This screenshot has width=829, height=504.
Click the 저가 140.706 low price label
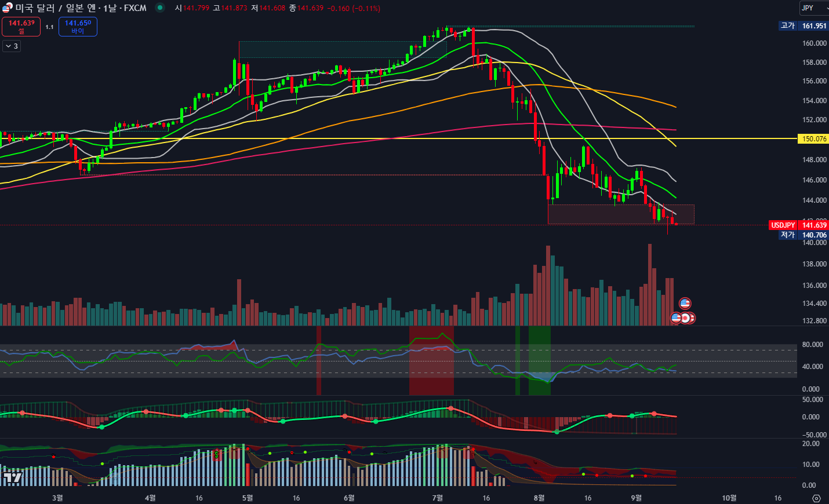(x=803, y=235)
